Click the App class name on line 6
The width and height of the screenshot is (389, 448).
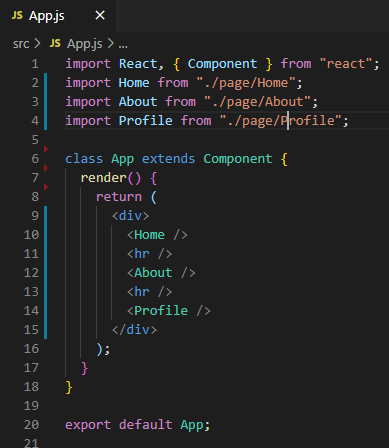(123, 159)
